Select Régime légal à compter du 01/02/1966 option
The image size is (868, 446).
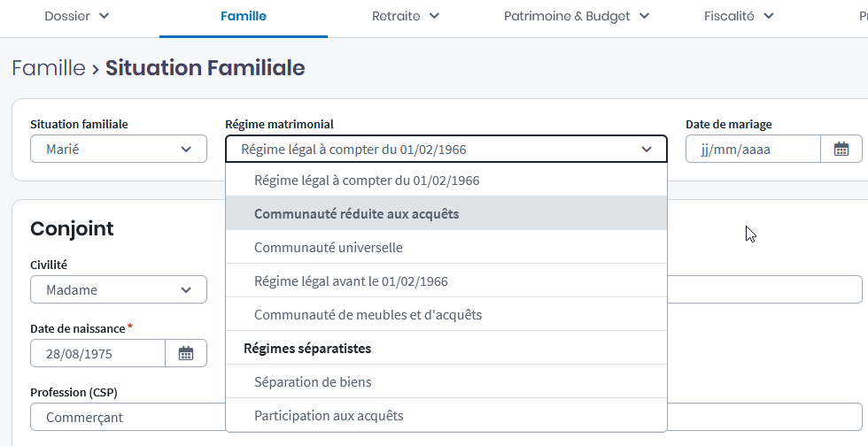coord(367,181)
